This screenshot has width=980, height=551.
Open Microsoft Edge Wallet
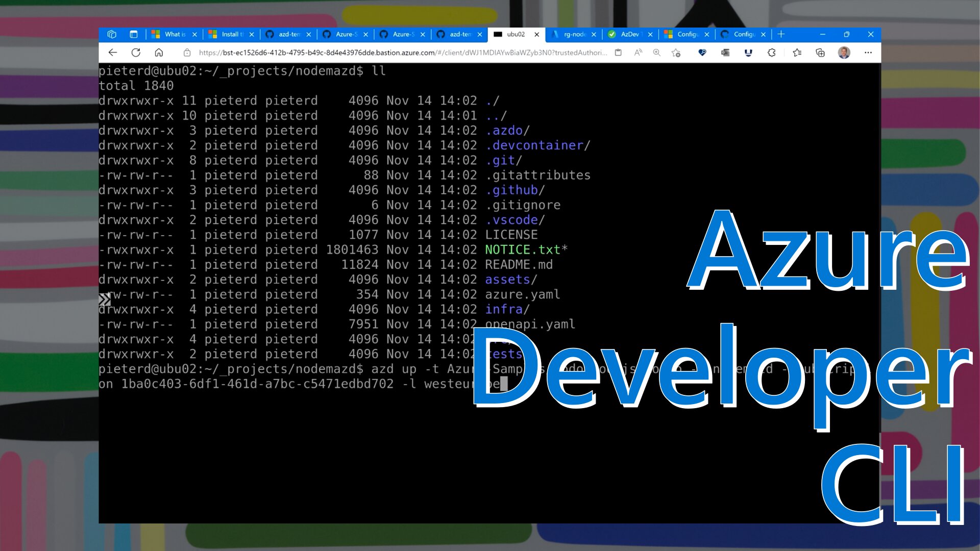tap(725, 53)
